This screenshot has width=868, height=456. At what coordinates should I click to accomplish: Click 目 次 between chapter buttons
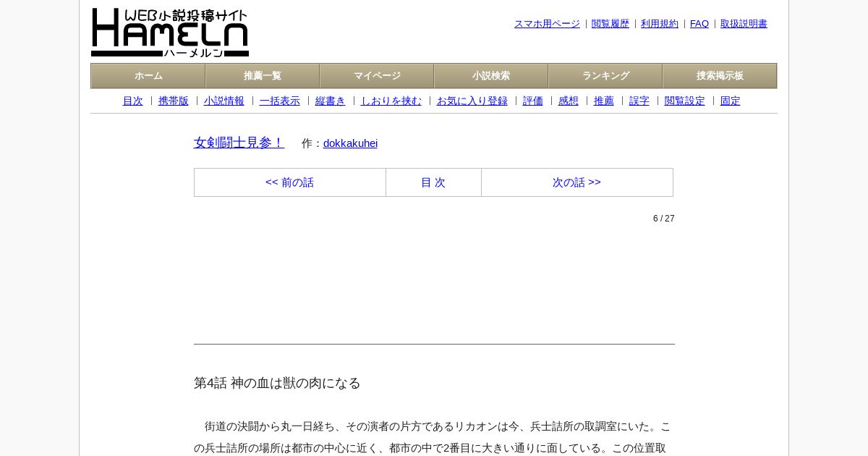point(433,182)
